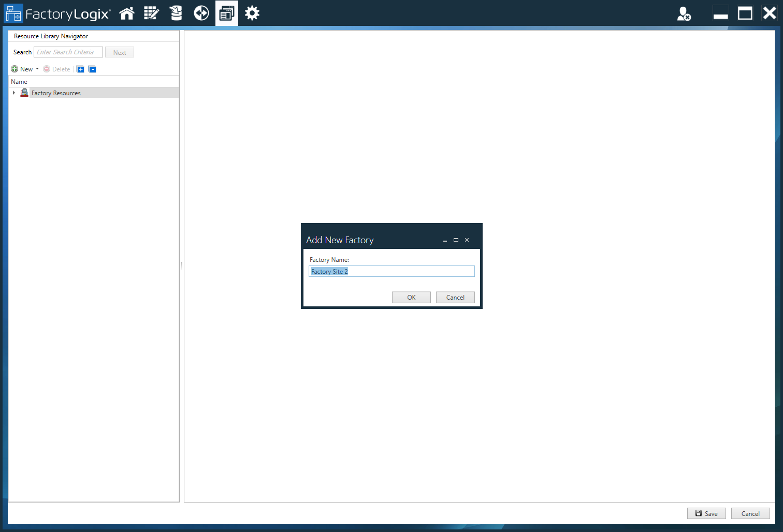Collapse all nodes with the blue minus icon
This screenshot has height=532, width=783.
(x=92, y=69)
